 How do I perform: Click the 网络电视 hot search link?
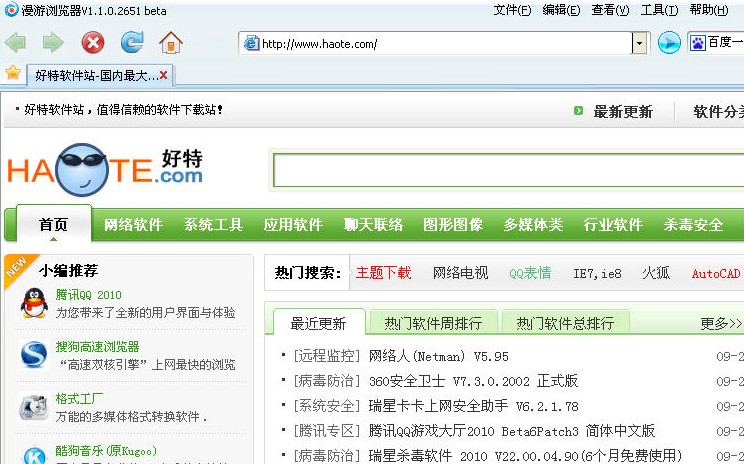[460, 273]
